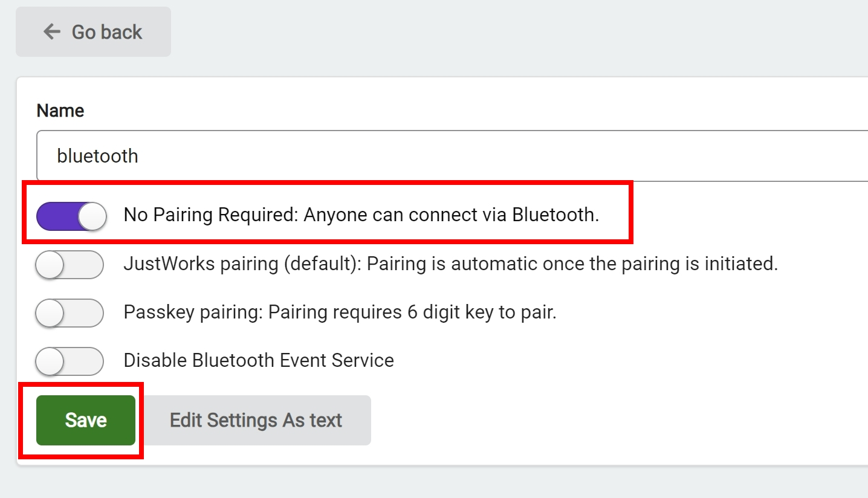Click the knob of the JustWorks switch
Screen dimensions: 868x498
(x=50, y=264)
